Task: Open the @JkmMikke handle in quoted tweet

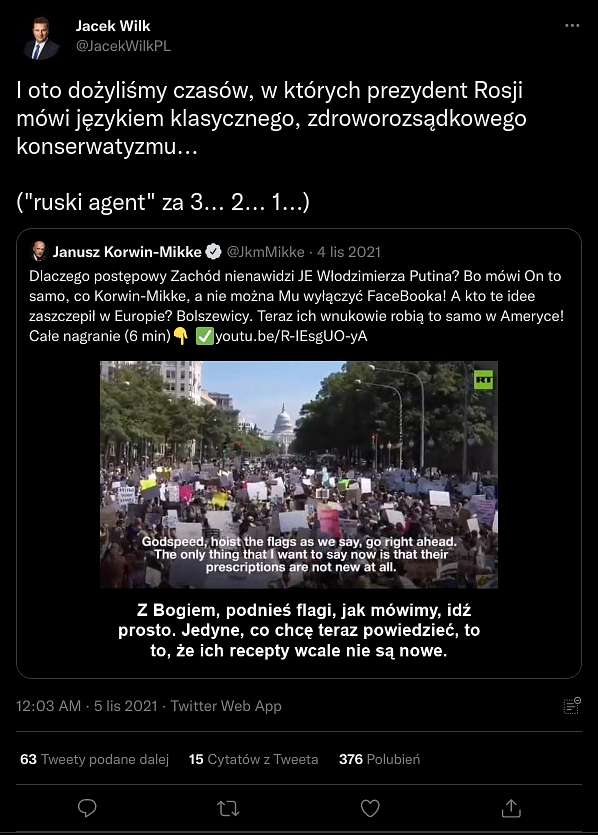Action: [x=266, y=251]
